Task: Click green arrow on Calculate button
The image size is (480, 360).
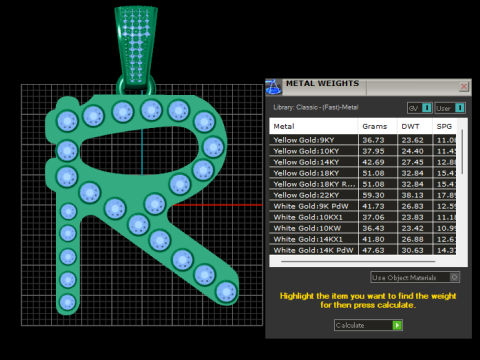Action: pos(397,325)
